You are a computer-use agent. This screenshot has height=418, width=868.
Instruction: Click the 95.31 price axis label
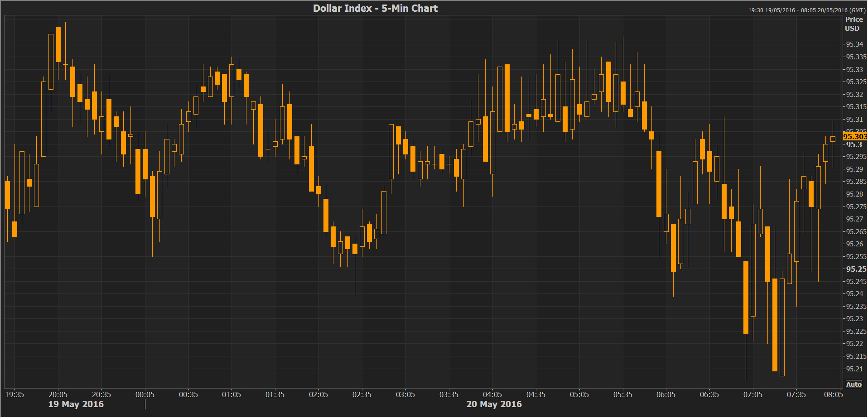pyautogui.click(x=854, y=120)
